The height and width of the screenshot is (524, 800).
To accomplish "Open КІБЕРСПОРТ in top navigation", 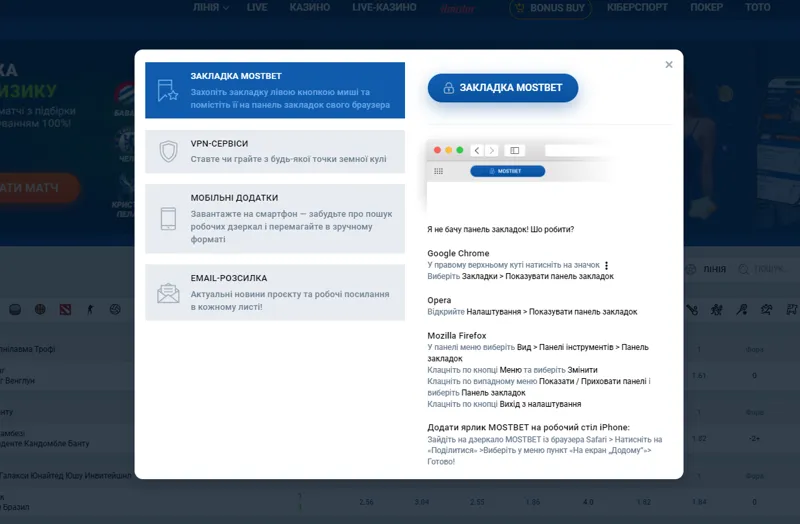I will pyautogui.click(x=637, y=8).
